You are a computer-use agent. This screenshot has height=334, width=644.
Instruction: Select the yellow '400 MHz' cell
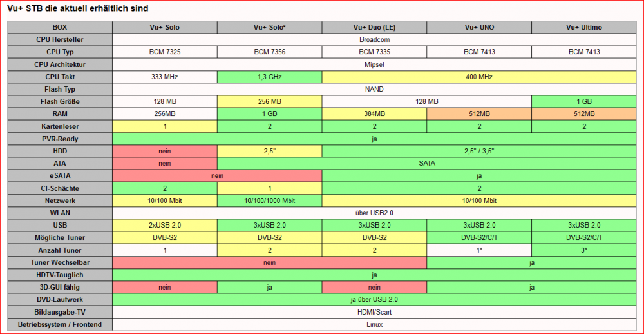479,77
